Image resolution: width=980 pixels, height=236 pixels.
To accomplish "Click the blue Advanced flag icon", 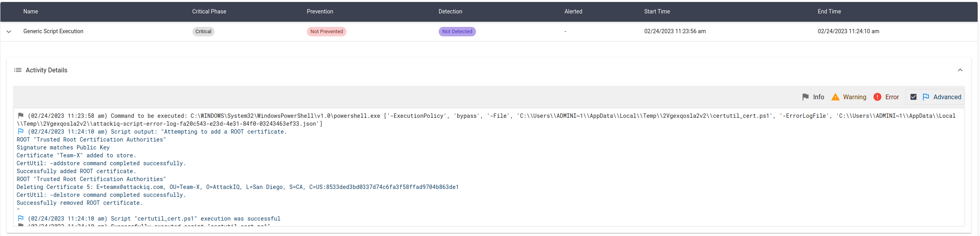I will coord(926,97).
